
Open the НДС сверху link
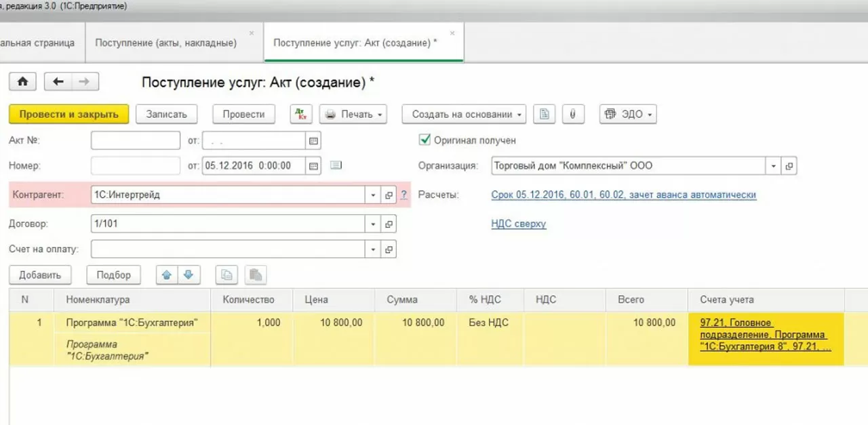pos(518,224)
